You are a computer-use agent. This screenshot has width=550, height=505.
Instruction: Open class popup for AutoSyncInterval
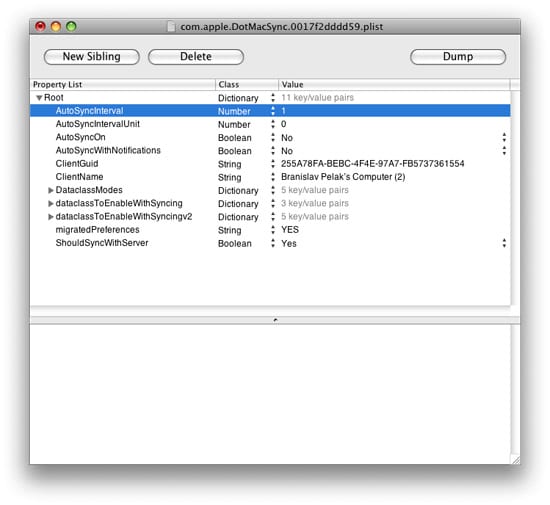pos(273,111)
